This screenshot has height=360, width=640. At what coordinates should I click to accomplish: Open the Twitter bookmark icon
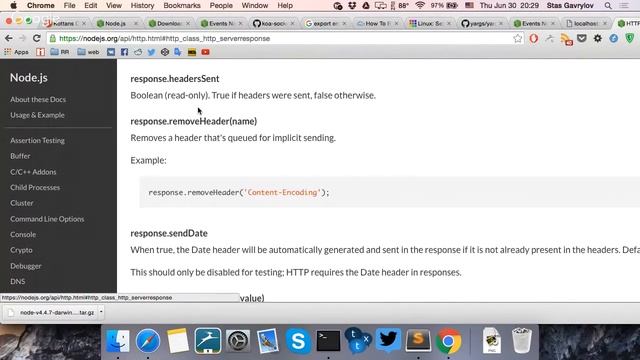151,52
